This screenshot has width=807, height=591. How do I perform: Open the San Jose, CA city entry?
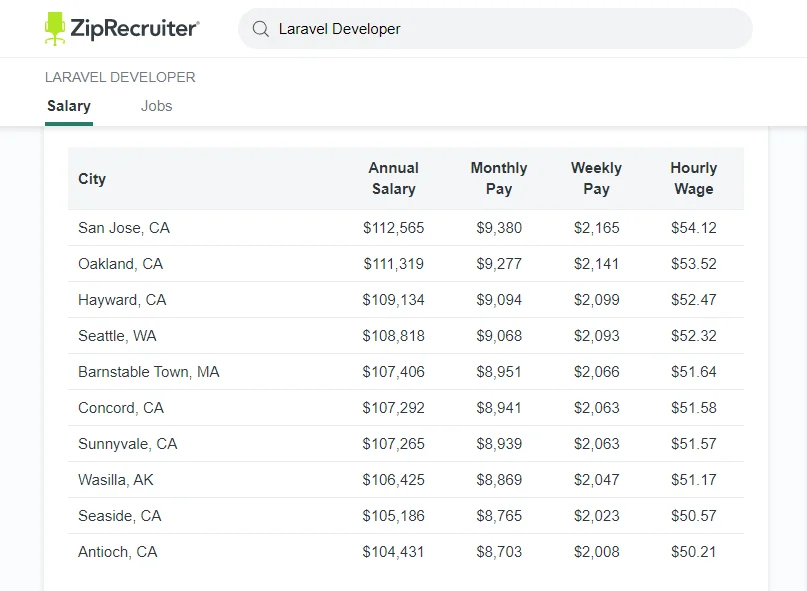coord(123,228)
